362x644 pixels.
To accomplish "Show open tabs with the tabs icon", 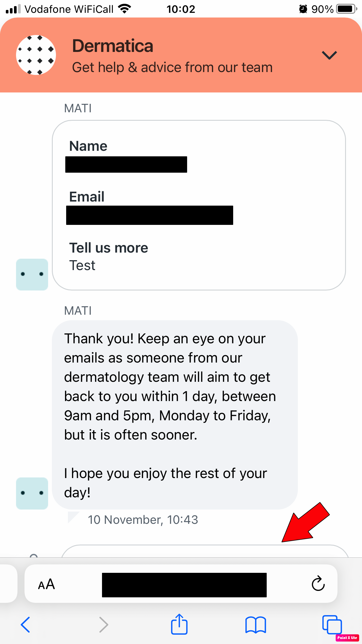I will pyautogui.click(x=332, y=624).
